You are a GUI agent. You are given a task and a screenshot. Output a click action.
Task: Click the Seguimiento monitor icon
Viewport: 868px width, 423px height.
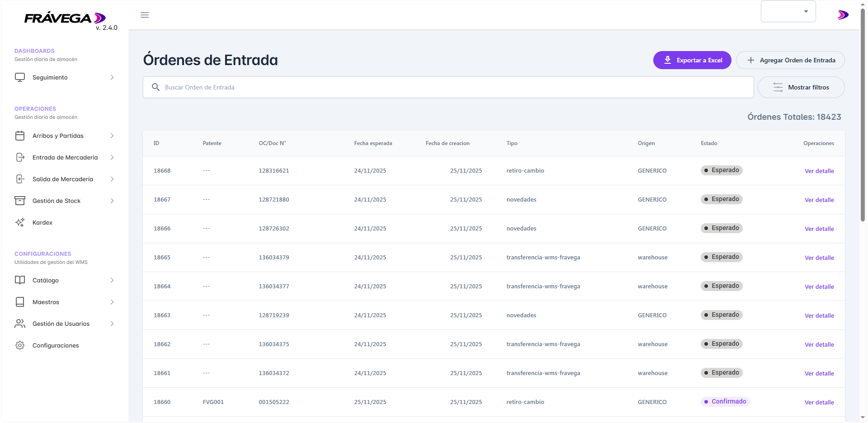click(20, 77)
